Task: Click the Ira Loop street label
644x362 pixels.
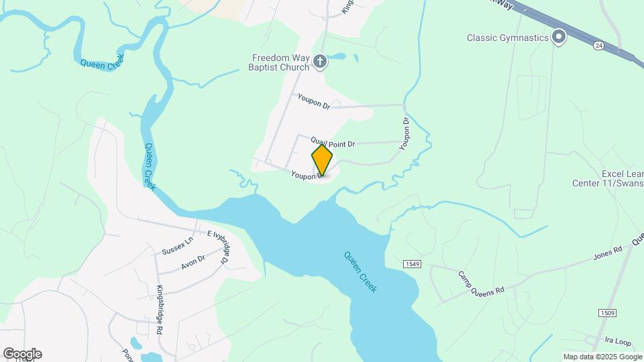Action: point(618,341)
